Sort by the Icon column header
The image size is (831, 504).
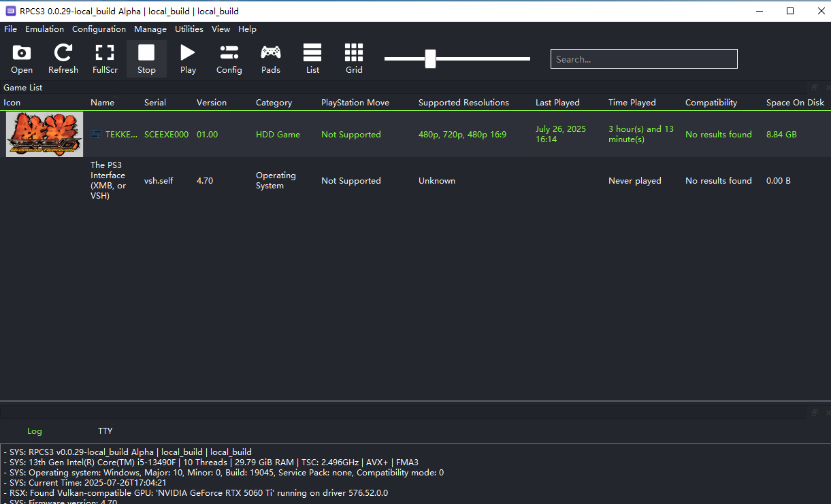pyautogui.click(x=12, y=103)
